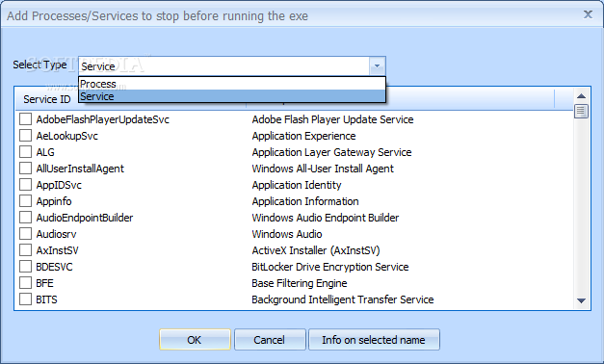The image size is (604, 364).
Task: Click the OK button
Action: (x=195, y=340)
